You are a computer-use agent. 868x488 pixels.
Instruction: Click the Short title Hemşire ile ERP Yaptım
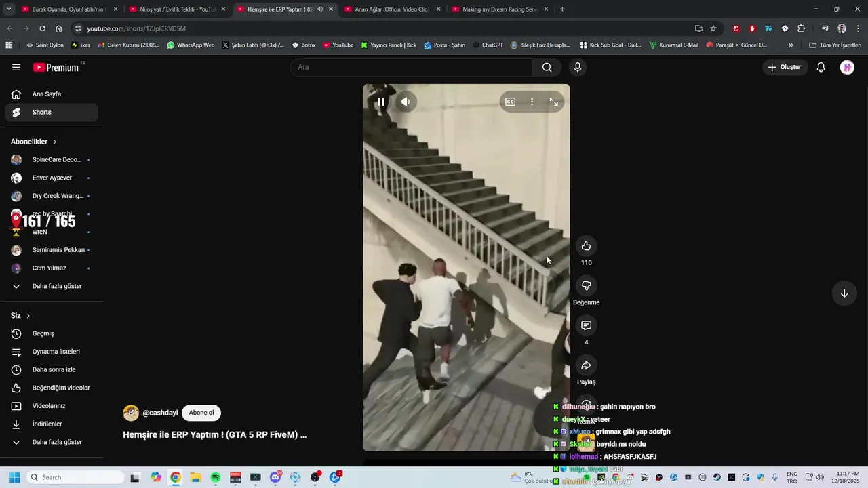pyautogui.click(x=214, y=435)
